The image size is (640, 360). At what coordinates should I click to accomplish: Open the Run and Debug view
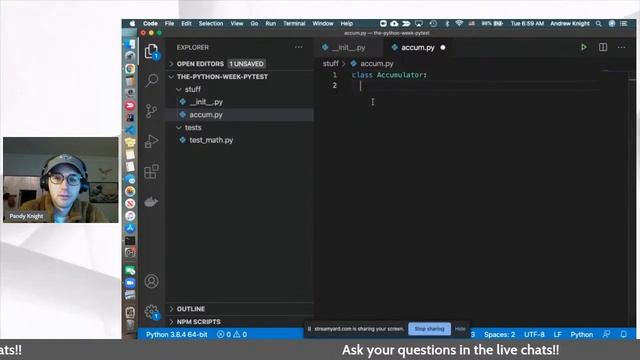pyautogui.click(x=151, y=141)
